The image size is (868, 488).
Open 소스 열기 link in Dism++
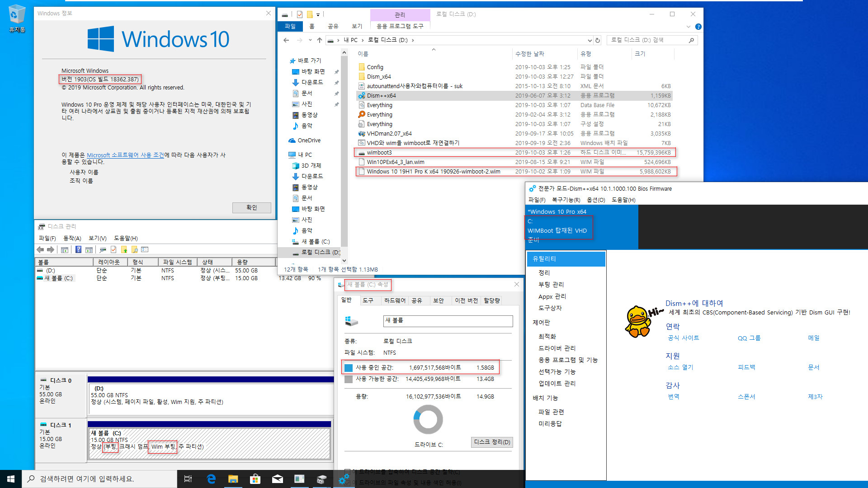[680, 367]
